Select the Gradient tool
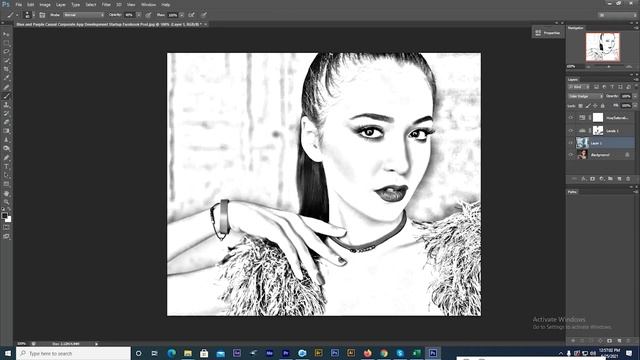Screen dimensions: 640x360 [x=6, y=131]
